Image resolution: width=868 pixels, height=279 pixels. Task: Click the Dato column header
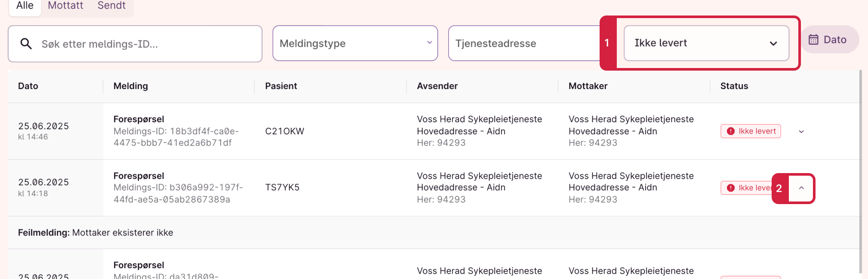[28, 86]
